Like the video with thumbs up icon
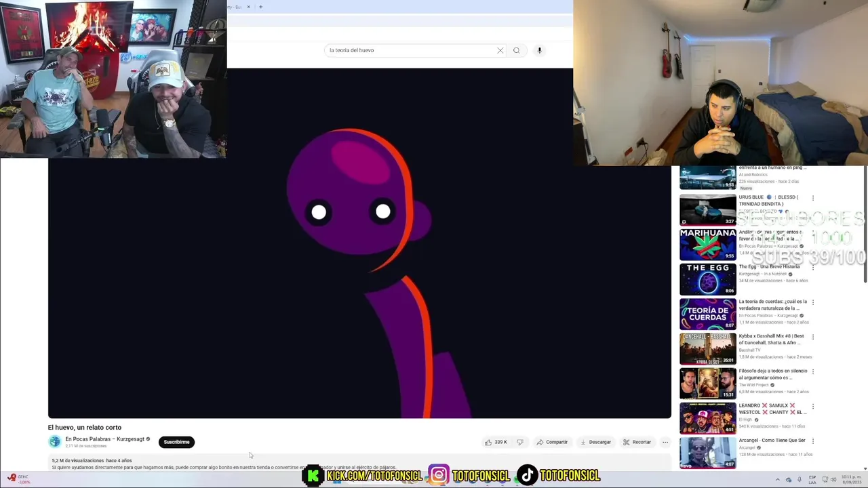 click(x=488, y=442)
